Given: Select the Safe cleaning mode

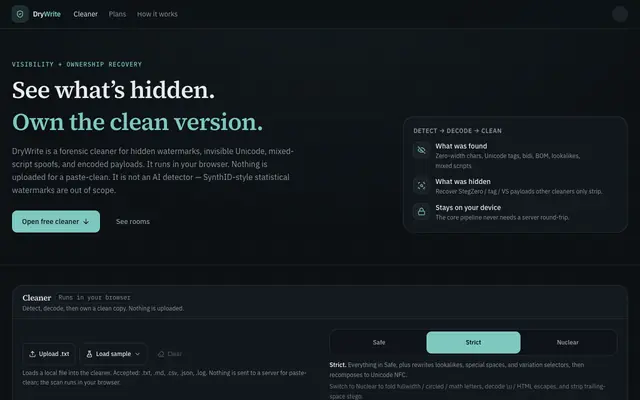Looking at the screenshot, I should click(379, 342).
